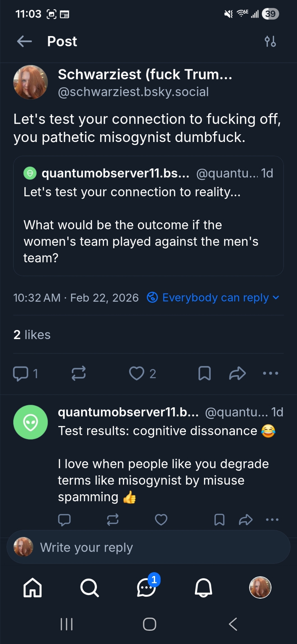Open the Search tab

(x=89, y=588)
